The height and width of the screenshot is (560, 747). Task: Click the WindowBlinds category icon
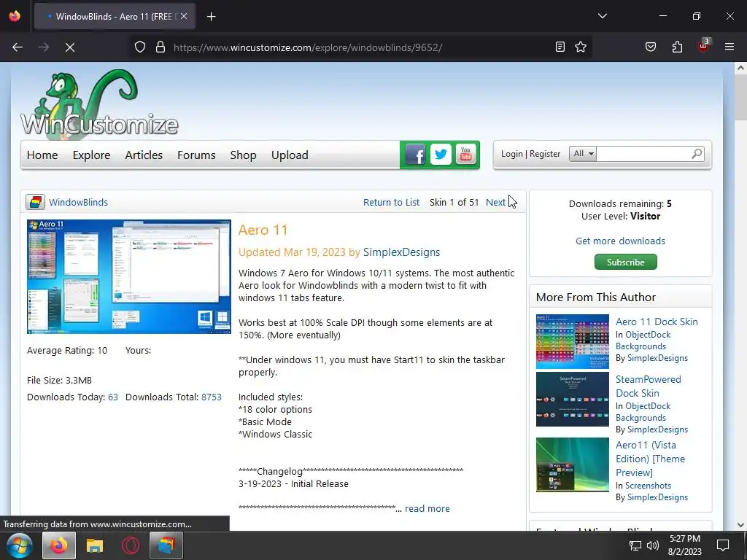click(x=35, y=202)
